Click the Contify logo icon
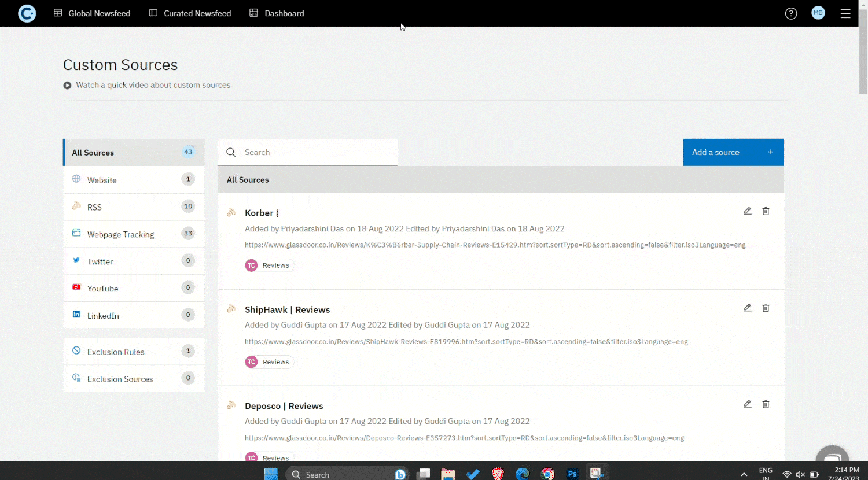The width and height of the screenshot is (868, 480). pyautogui.click(x=27, y=13)
